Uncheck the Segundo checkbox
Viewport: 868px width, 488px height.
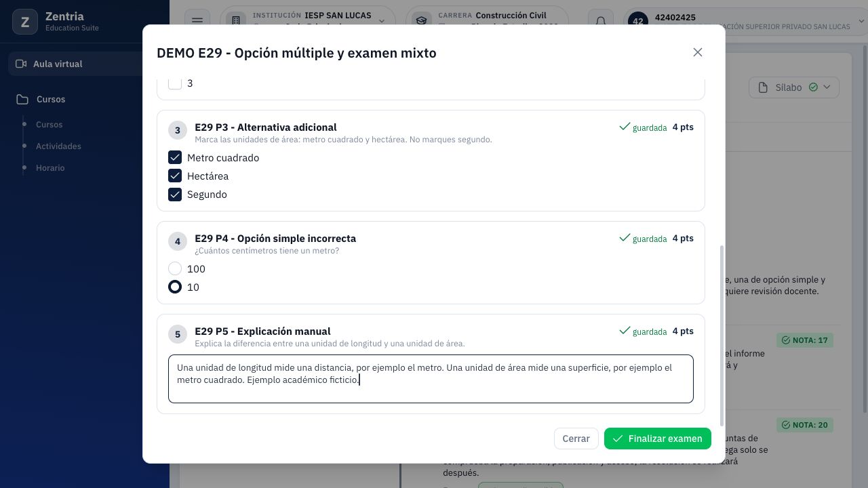(x=175, y=195)
